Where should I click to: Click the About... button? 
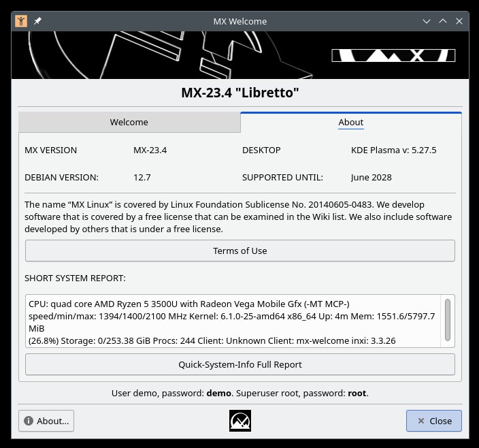(x=46, y=421)
